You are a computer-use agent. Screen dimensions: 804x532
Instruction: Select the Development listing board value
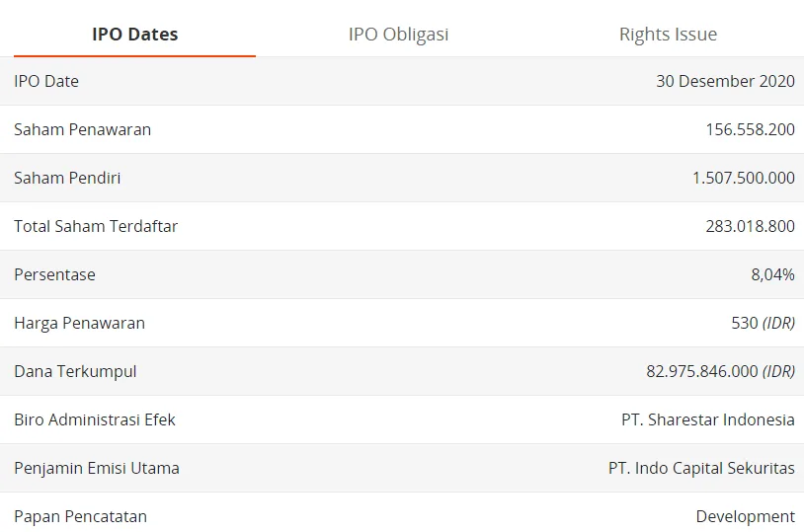click(x=745, y=516)
